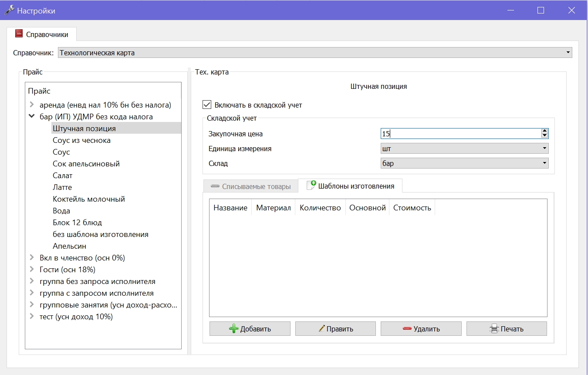588x375 pixels.
Task: Select Коктейль молочный item
Action: coord(89,199)
